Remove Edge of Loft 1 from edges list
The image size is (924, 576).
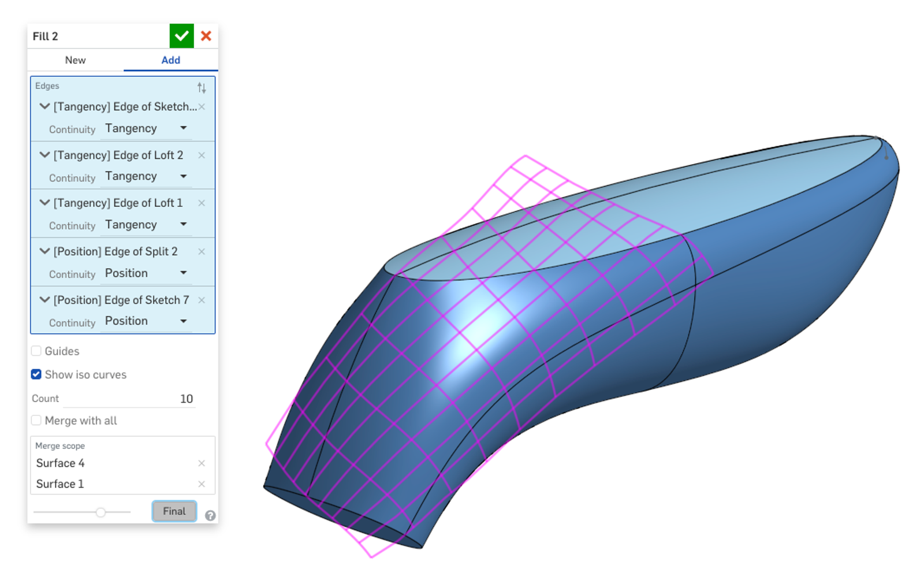click(202, 203)
